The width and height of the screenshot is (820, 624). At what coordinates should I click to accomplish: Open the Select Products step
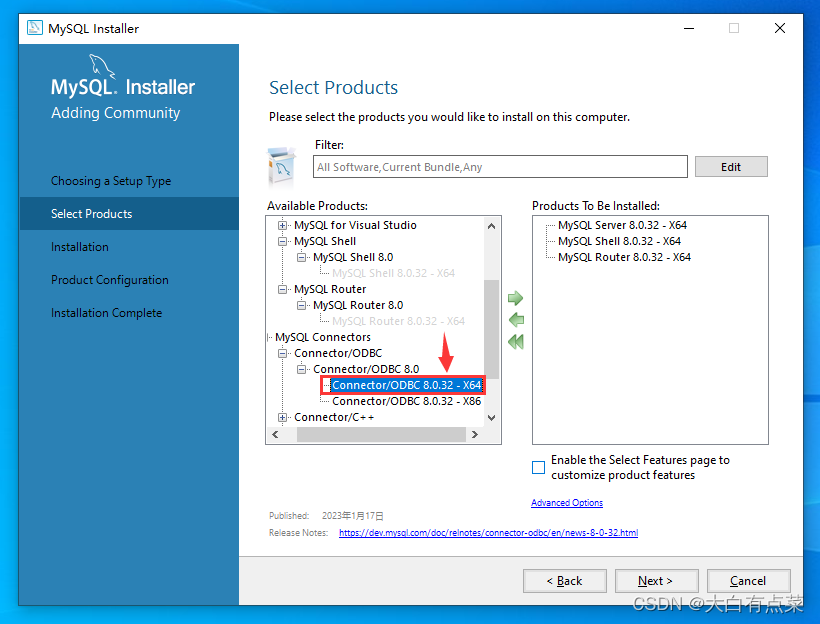[x=92, y=214]
